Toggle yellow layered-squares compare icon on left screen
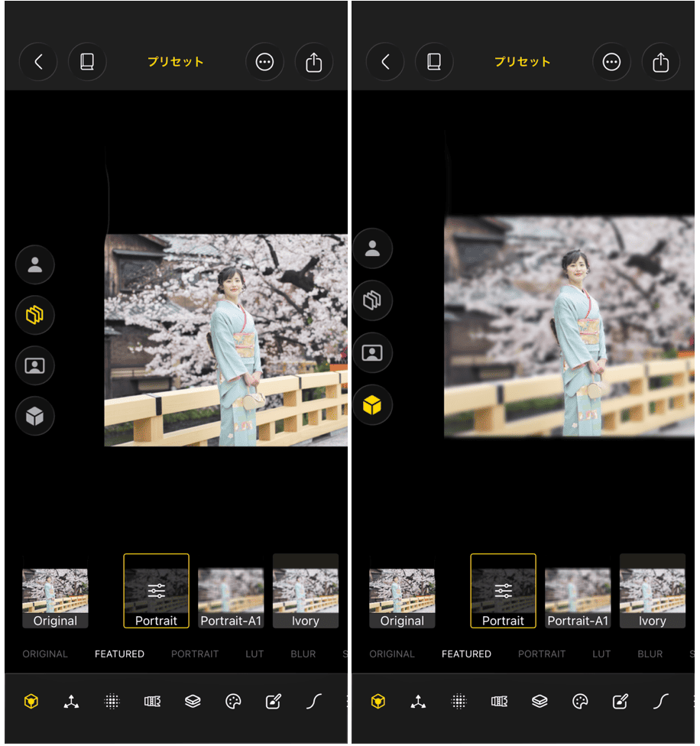Viewport: 700px width, 746px height. tap(34, 315)
